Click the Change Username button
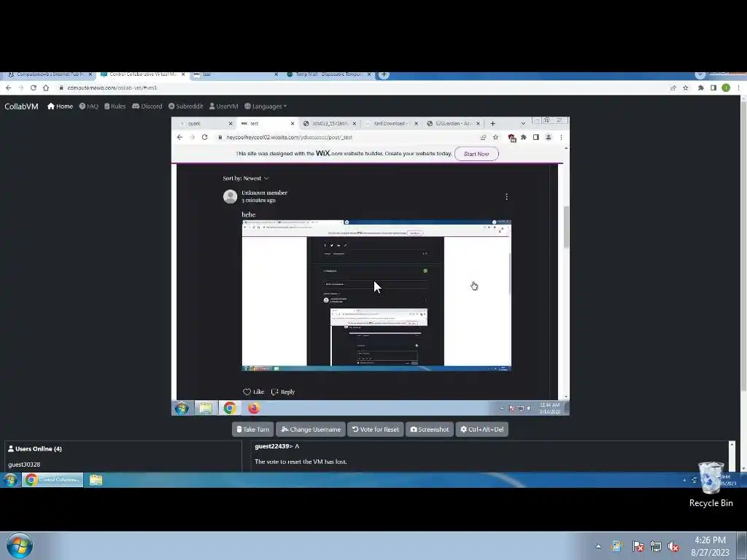The height and width of the screenshot is (560, 747). [x=311, y=429]
